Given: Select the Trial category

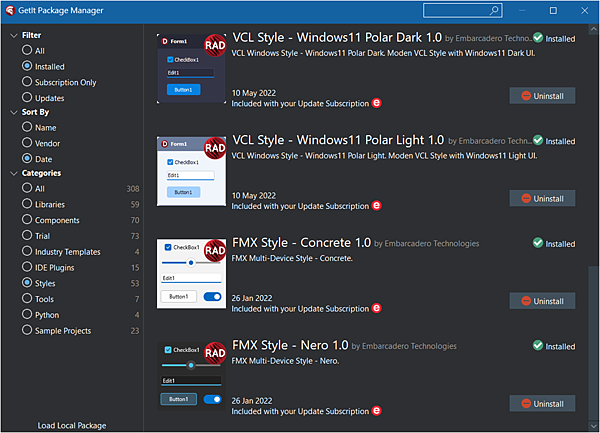Looking at the screenshot, I should [x=27, y=235].
